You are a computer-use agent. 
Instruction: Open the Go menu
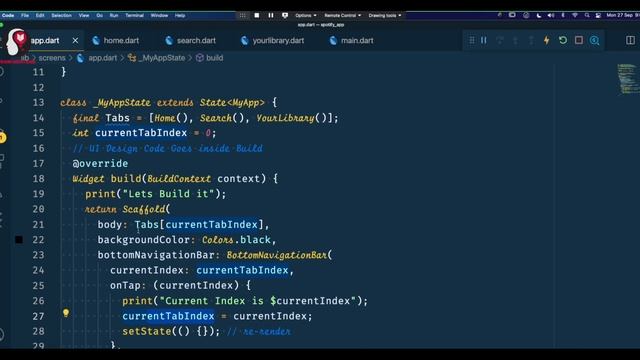[100, 16]
